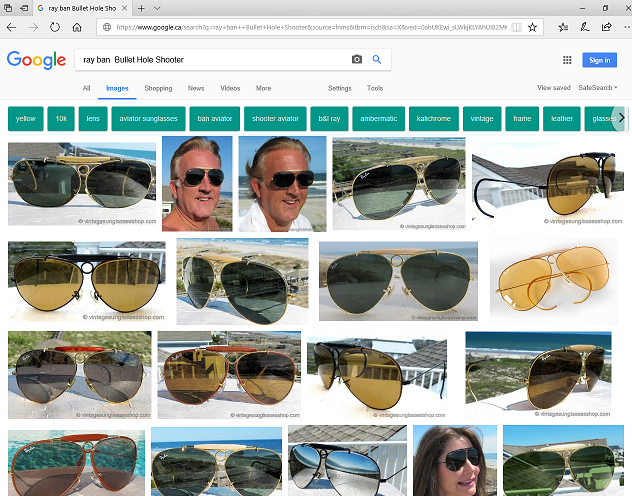
Task: Filter by shooter aviator chip
Action: (275, 119)
